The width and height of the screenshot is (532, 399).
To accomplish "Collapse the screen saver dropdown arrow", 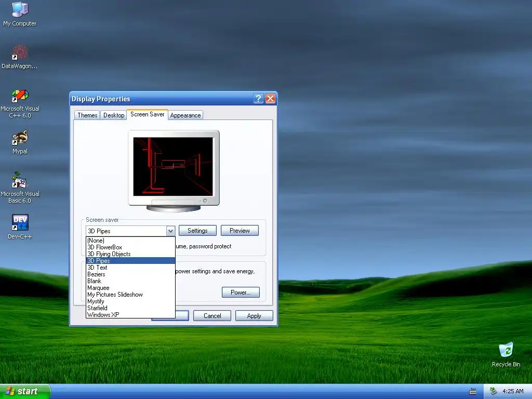I will pos(170,231).
